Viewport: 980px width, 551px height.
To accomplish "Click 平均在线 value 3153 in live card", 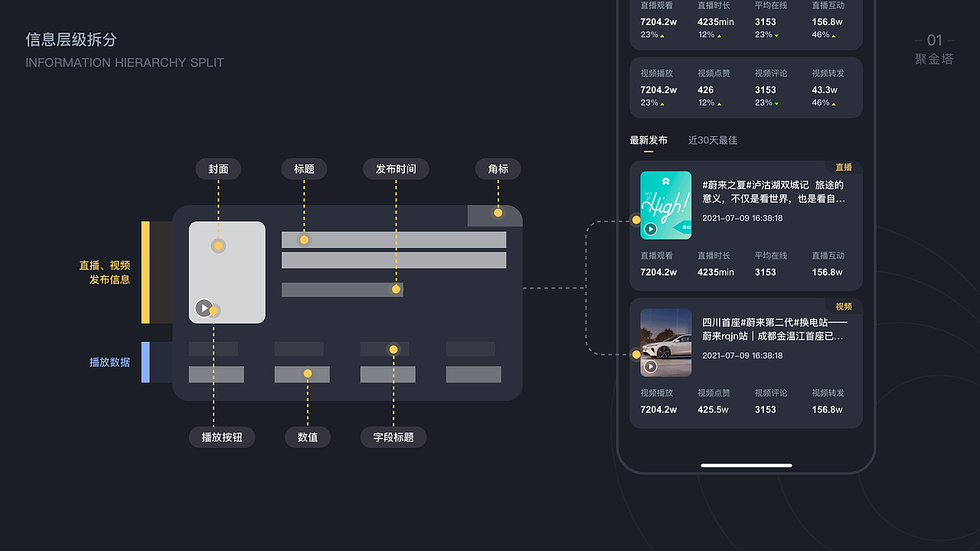I will 766,272.
